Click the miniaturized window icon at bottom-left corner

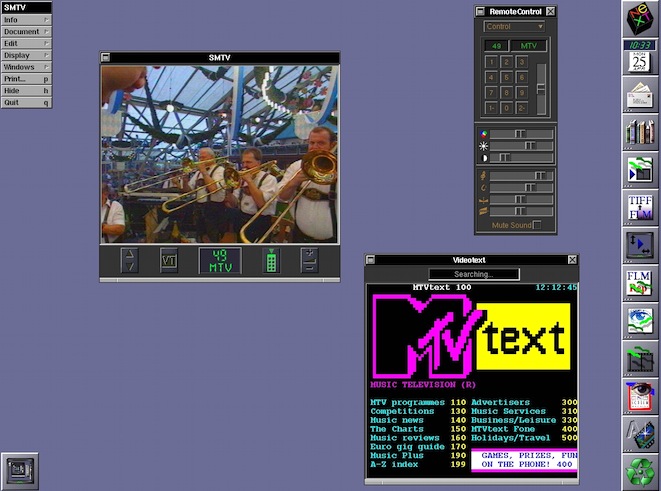(x=19, y=471)
